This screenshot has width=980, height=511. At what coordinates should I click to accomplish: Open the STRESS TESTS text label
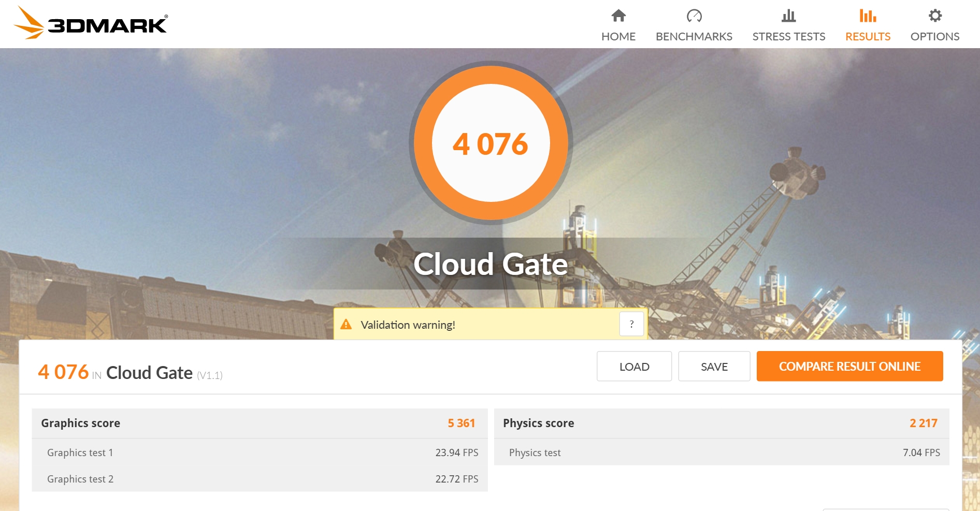(x=788, y=37)
